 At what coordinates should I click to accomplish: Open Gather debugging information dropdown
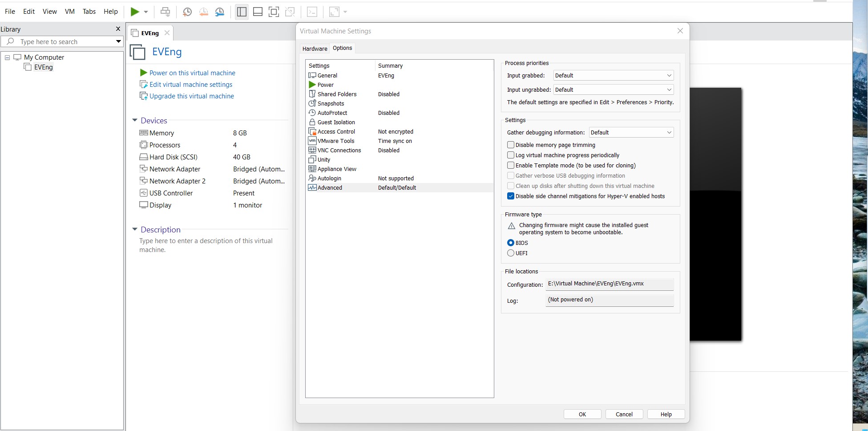pyautogui.click(x=631, y=133)
